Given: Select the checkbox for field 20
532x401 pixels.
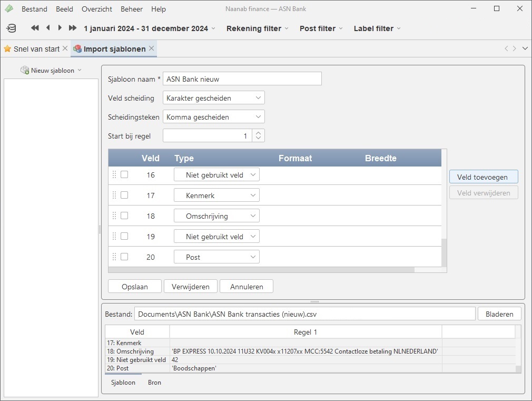Looking at the screenshot, I should 124,257.
